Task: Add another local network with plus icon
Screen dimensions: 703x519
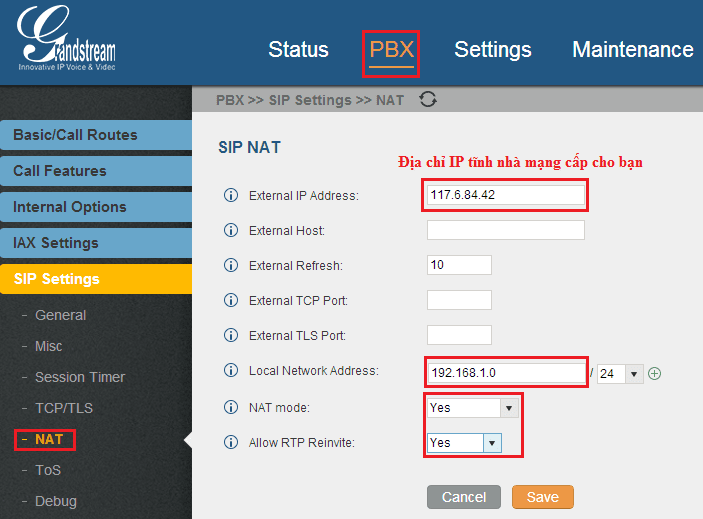Action: pos(655,373)
